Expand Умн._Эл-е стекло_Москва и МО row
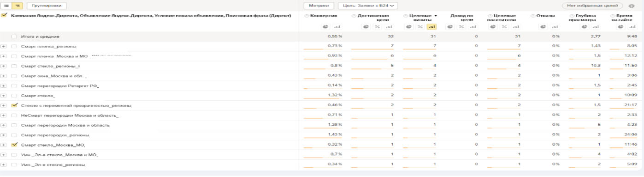Screen dimensions: 644x177 4,154
